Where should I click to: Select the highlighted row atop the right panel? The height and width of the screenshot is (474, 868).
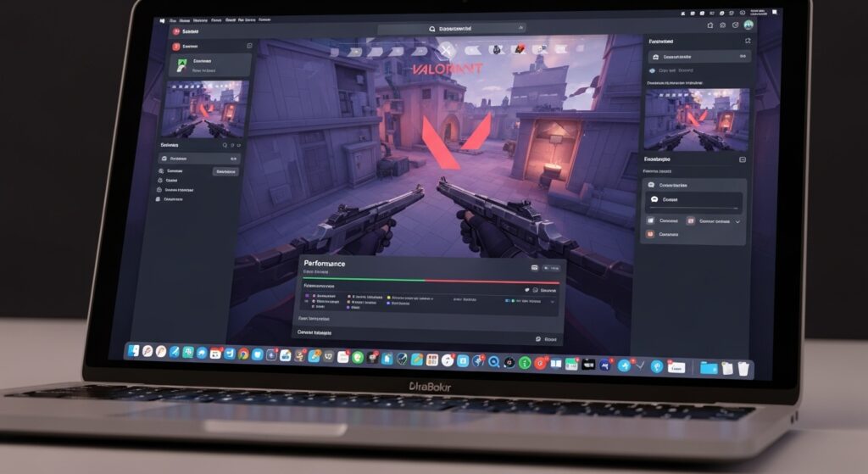(699, 57)
